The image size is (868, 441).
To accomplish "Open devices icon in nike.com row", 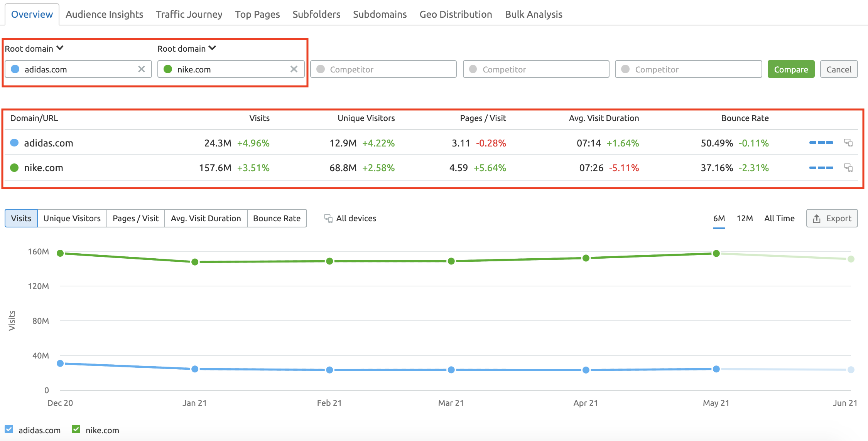I will 848,167.
